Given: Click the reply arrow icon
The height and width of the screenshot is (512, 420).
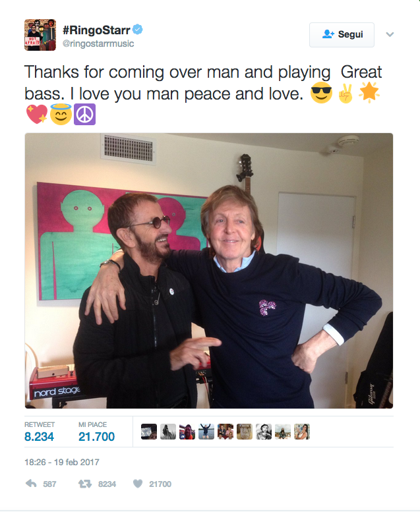Looking at the screenshot, I should point(31,484).
